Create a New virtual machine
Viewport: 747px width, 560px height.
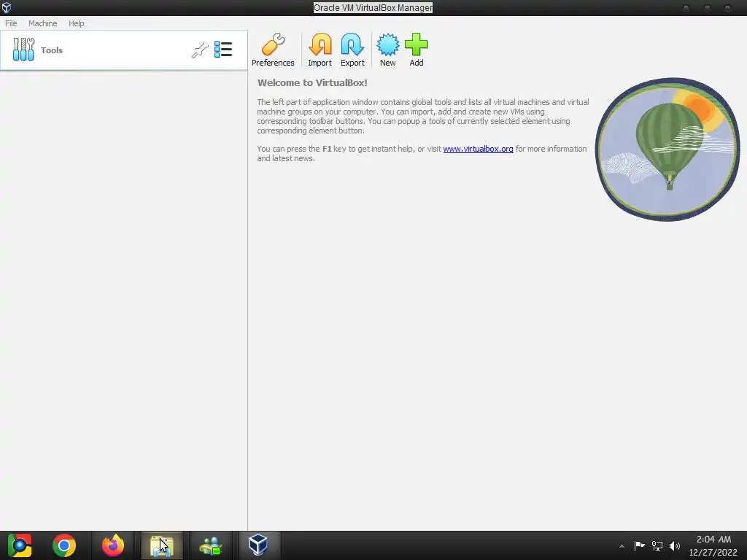388,50
